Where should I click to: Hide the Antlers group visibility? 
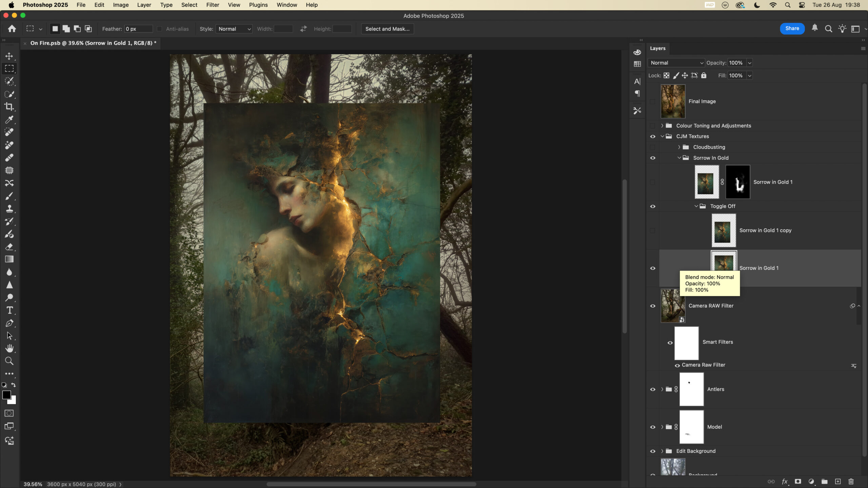(653, 389)
